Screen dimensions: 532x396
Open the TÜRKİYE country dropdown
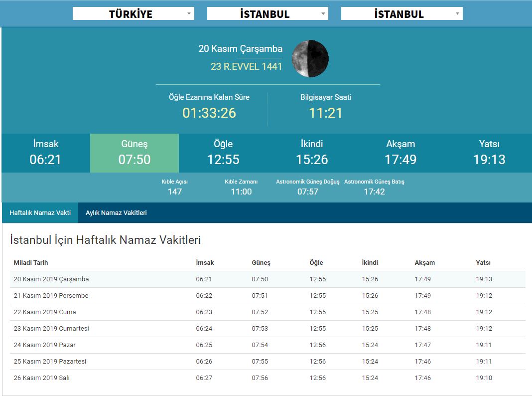tap(133, 14)
